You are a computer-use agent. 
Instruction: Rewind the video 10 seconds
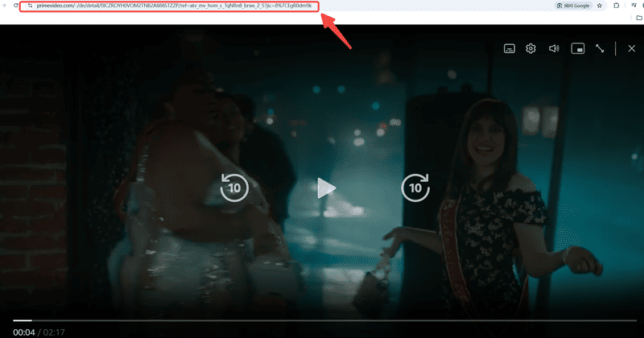(234, 188)
